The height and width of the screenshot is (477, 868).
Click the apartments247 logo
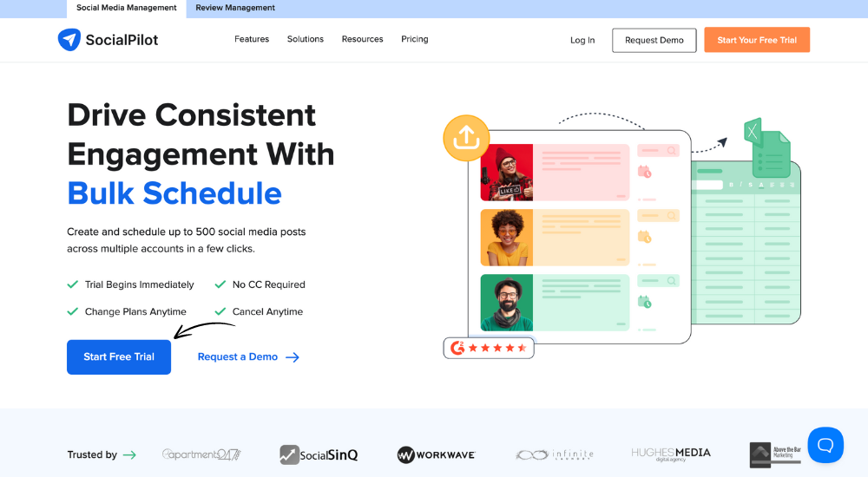201,454
